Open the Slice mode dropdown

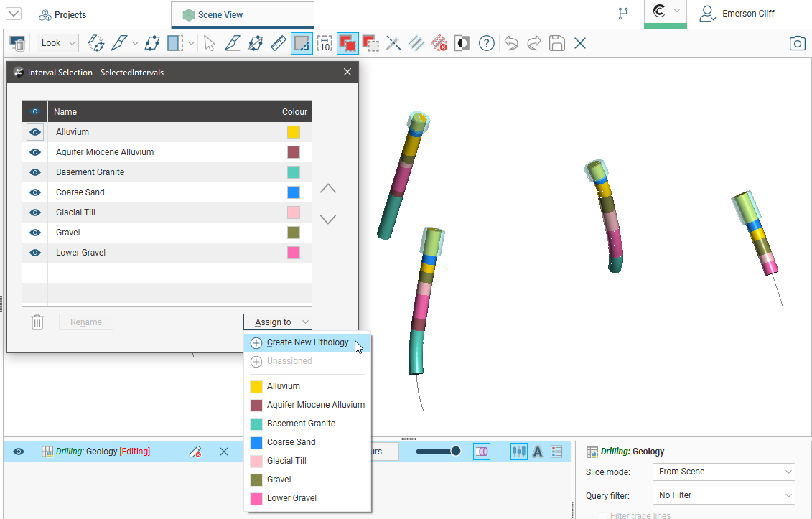click(x=723, y=472)
